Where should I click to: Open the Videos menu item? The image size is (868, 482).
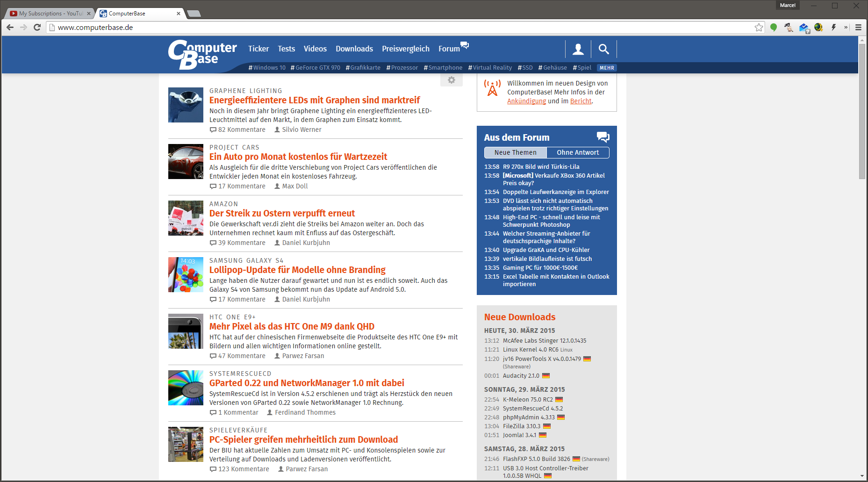[x=315, y=49]
